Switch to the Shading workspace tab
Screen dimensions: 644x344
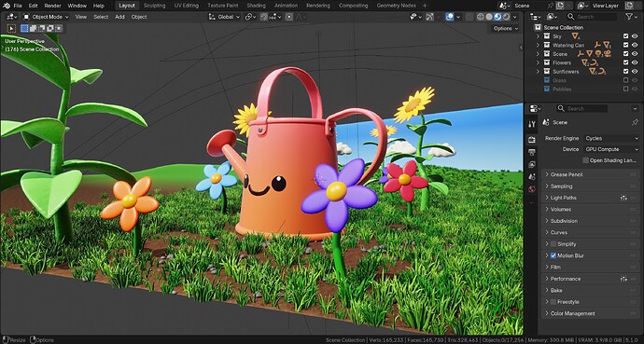tap(257, 6)
